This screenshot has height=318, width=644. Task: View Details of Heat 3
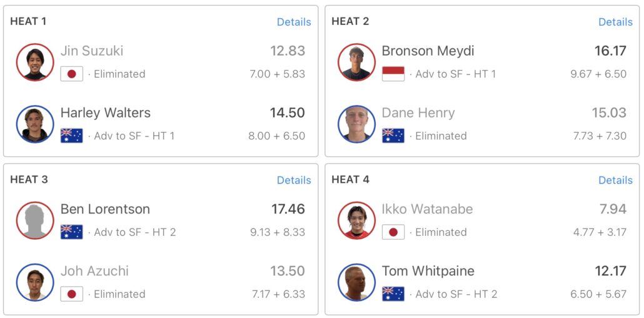294,180
